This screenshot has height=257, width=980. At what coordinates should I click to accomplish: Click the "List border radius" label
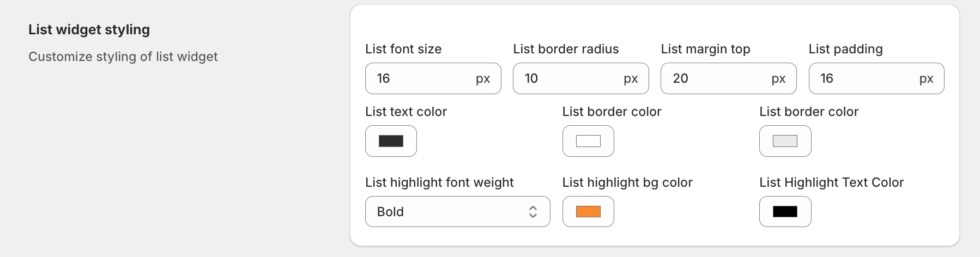click(566, 49)
